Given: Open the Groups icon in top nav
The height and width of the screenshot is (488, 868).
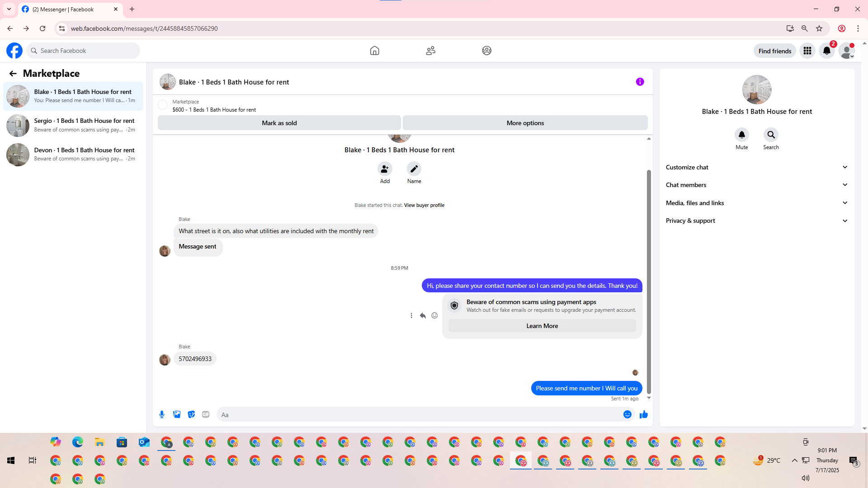Looking at the screenshot, I should pos(487,51).
